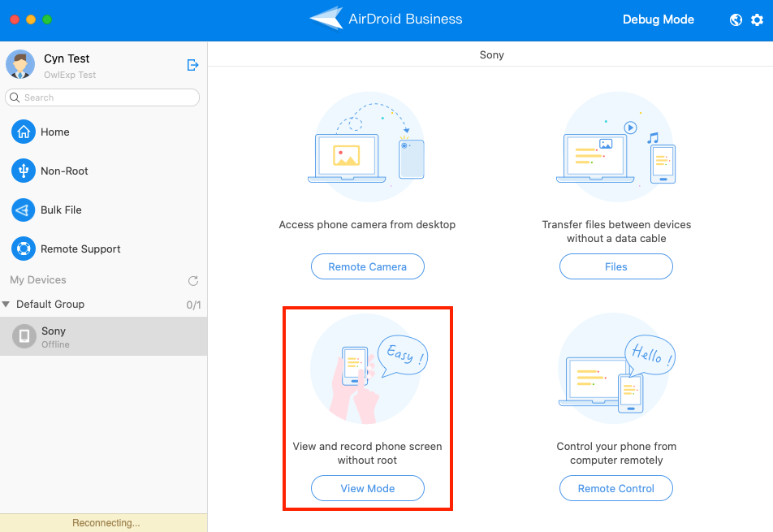This screenshot has width=773, height=532.
Task: Click 'View and record phone screen' description
Action: coord(367,453)
